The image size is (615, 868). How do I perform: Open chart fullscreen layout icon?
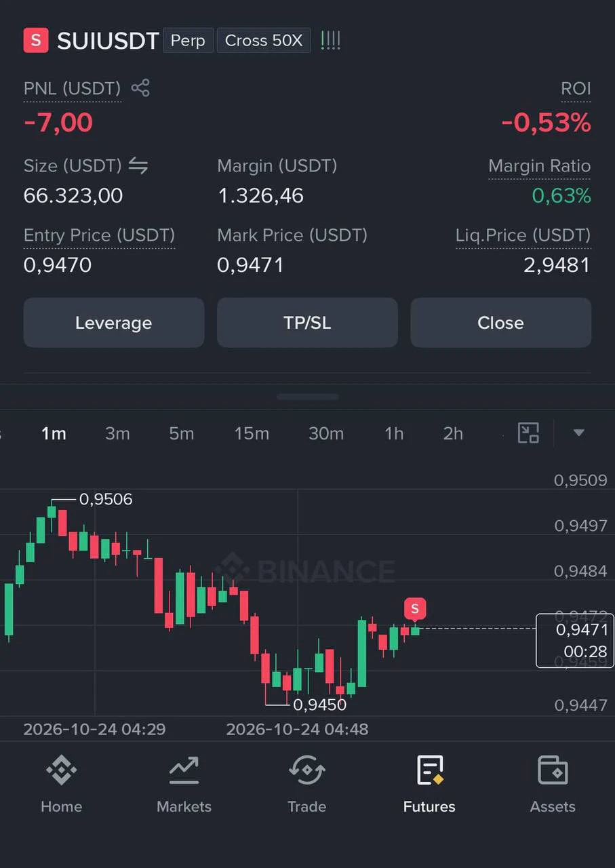click(x=528, y=433)
